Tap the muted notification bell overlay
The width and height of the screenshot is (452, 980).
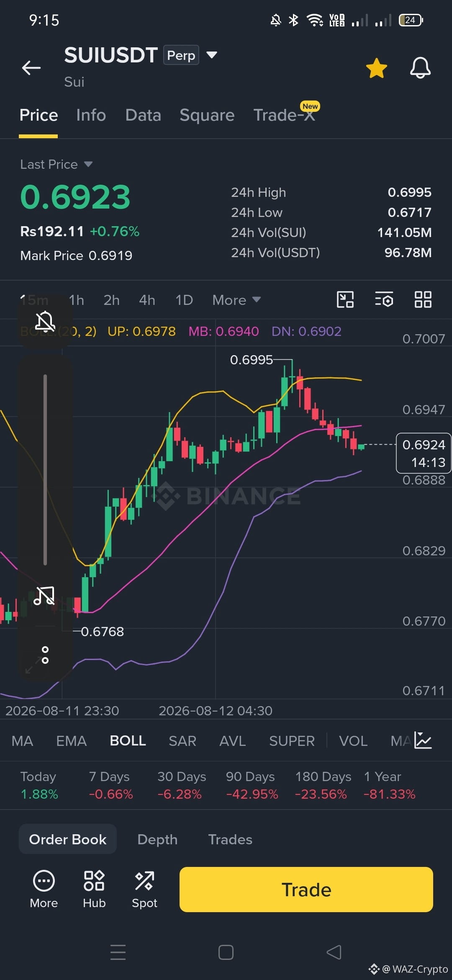(x=45, y=322)
